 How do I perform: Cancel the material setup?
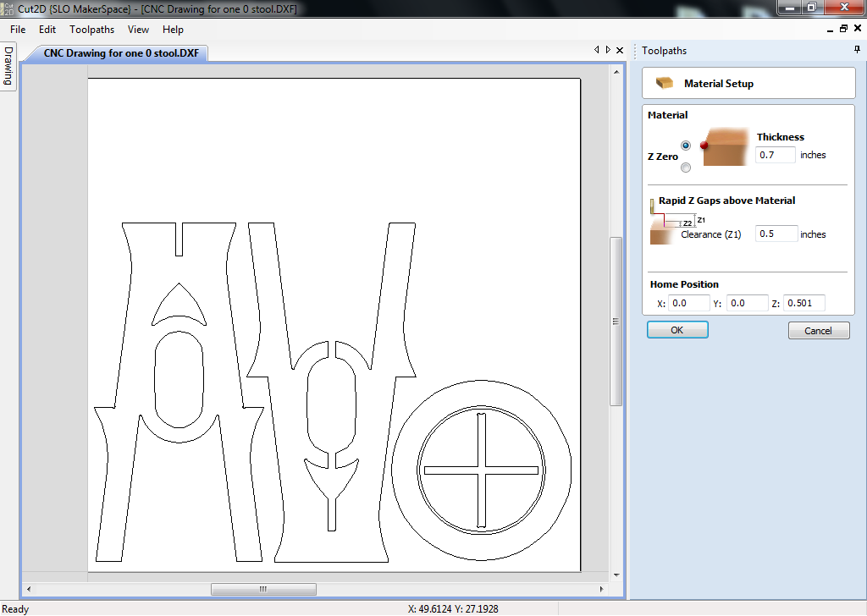(x=819, y=330)
